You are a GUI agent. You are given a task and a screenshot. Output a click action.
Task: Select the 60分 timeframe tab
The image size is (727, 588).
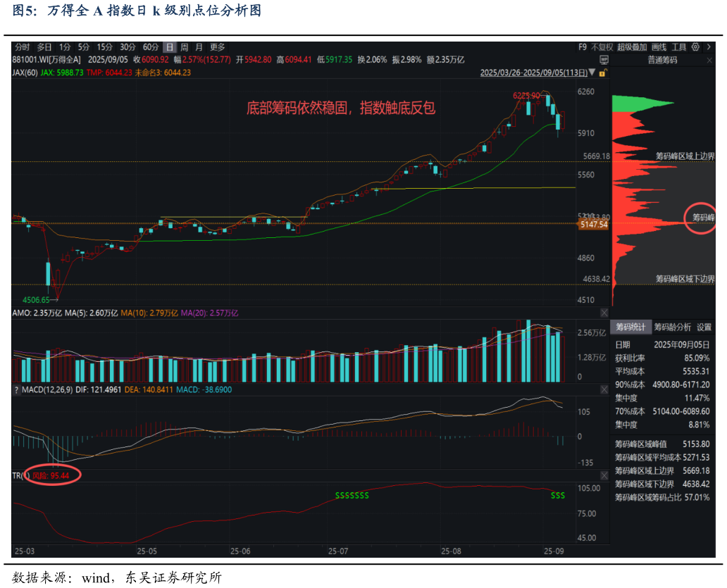150,47
